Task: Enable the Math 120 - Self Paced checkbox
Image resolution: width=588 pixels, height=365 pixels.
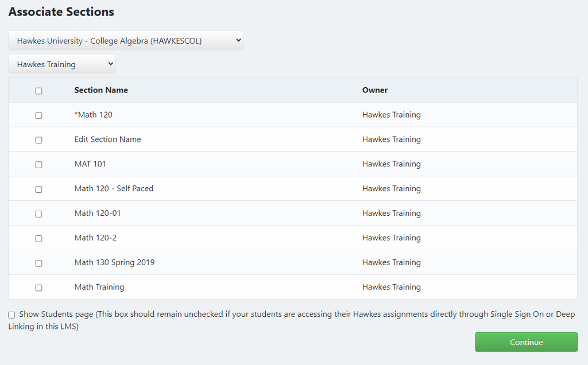Action: pos(38,189)
